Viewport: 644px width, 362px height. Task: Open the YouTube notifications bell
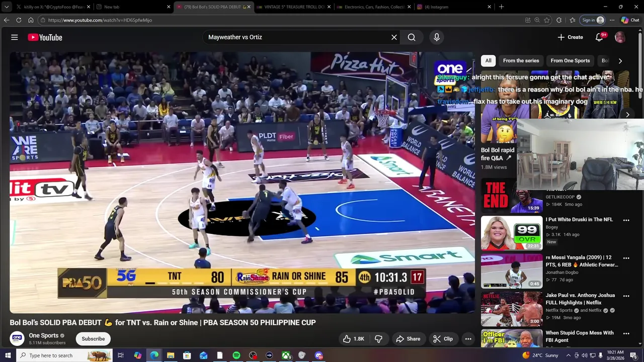599,37
